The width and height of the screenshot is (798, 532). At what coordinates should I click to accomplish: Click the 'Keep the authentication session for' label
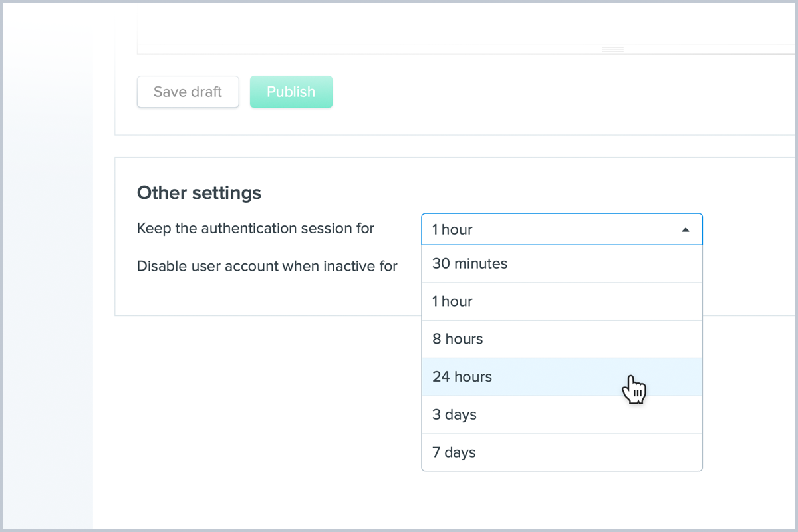pyautogui.click(x=255, y=229)
